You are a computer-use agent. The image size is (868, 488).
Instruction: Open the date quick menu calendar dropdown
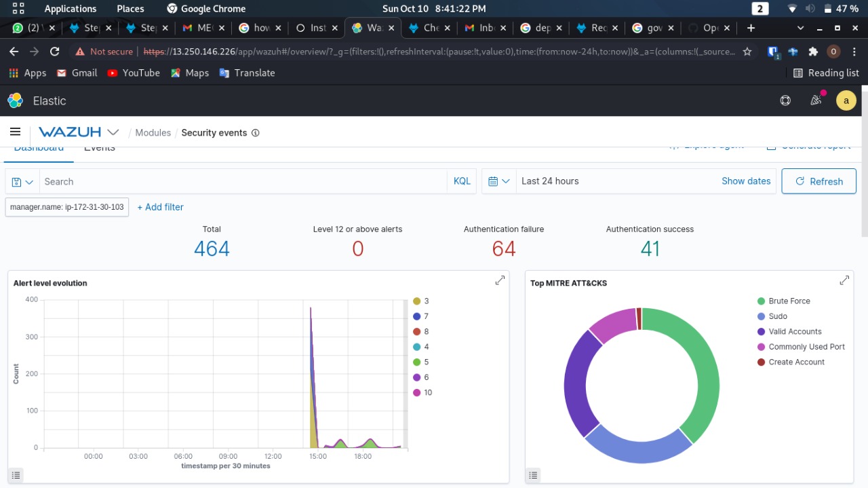pyautogui.click(x=499, y=181)
